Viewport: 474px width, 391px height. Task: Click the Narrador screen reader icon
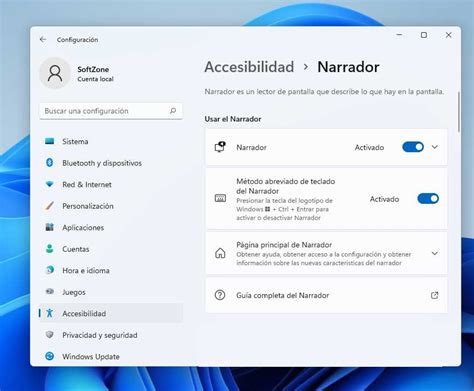pyautogui.click(x=220, y=147)
